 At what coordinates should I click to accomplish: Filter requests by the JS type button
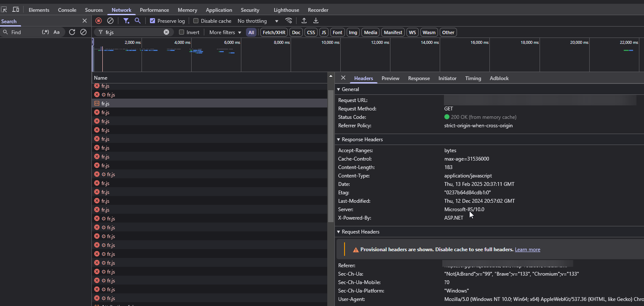tap(323, 32)
